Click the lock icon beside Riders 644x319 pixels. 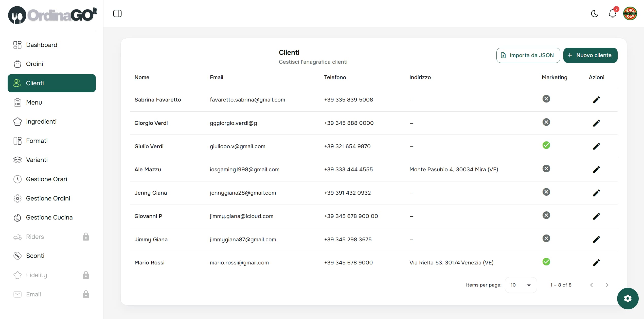click(86, 237)
